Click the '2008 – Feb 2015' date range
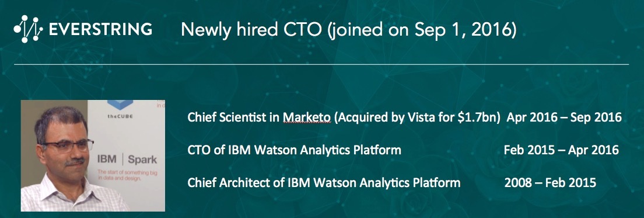The width and height of the screenshot is (644, 218). coord(550,182)
